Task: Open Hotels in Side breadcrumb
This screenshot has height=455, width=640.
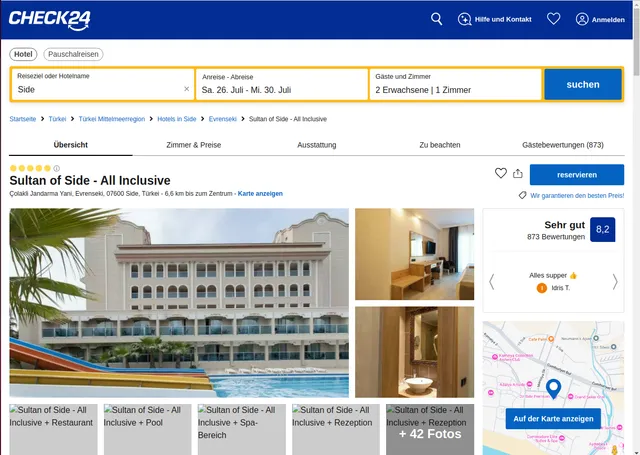Action: [177, 119]
